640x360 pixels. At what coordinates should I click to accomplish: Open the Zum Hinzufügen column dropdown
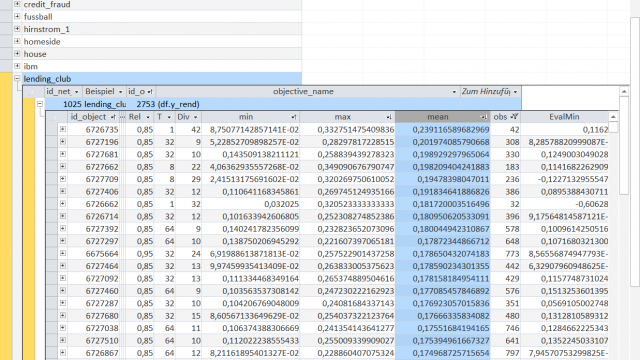516,92
